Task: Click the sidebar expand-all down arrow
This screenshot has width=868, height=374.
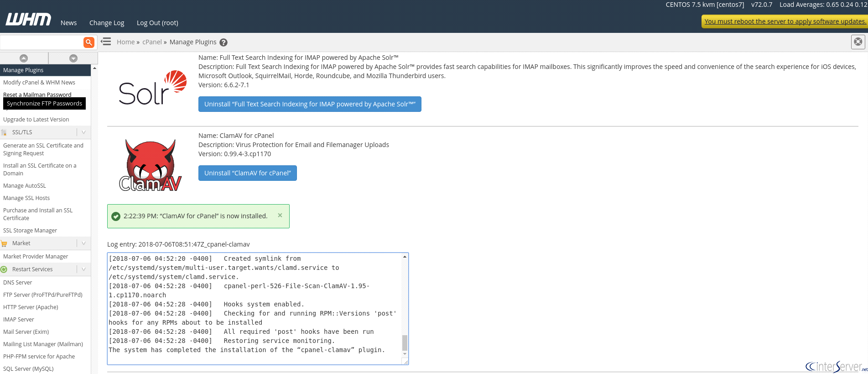Action: 73,58
